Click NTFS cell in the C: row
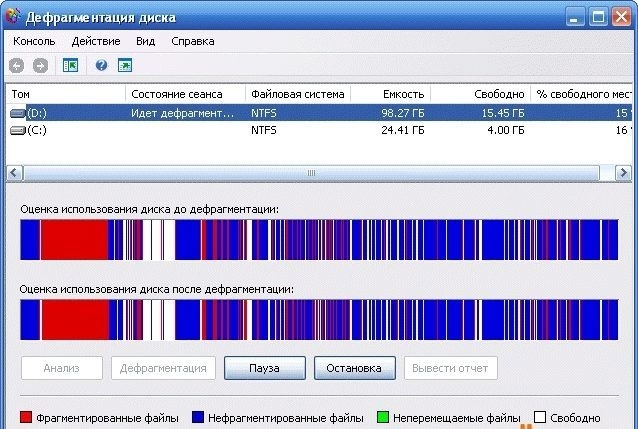 coord(264,130)
